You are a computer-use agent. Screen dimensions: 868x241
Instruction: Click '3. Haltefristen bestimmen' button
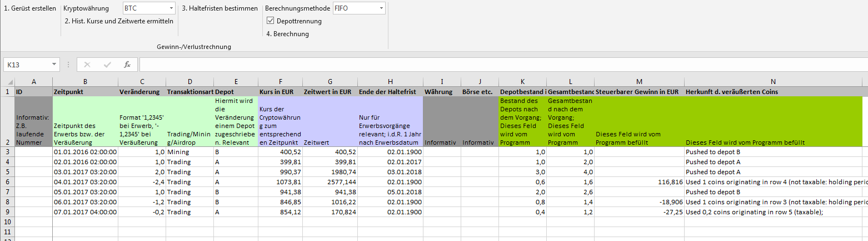coord(220,8)
